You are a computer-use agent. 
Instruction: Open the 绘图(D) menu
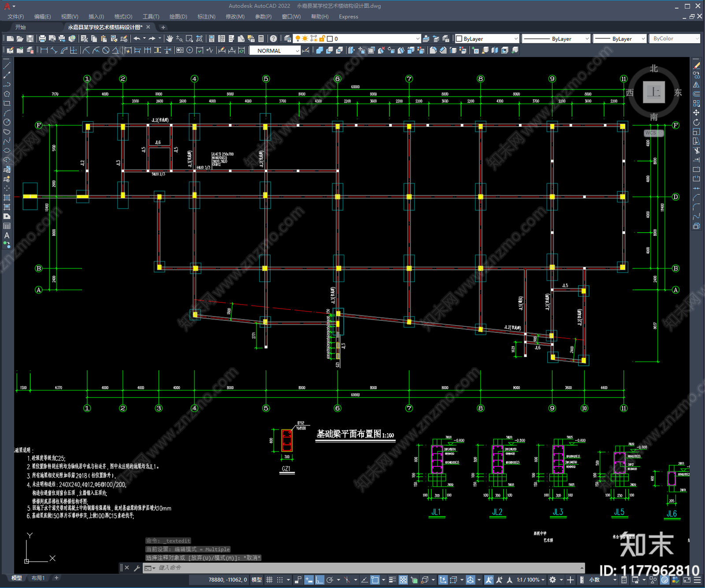coord(178,16)
